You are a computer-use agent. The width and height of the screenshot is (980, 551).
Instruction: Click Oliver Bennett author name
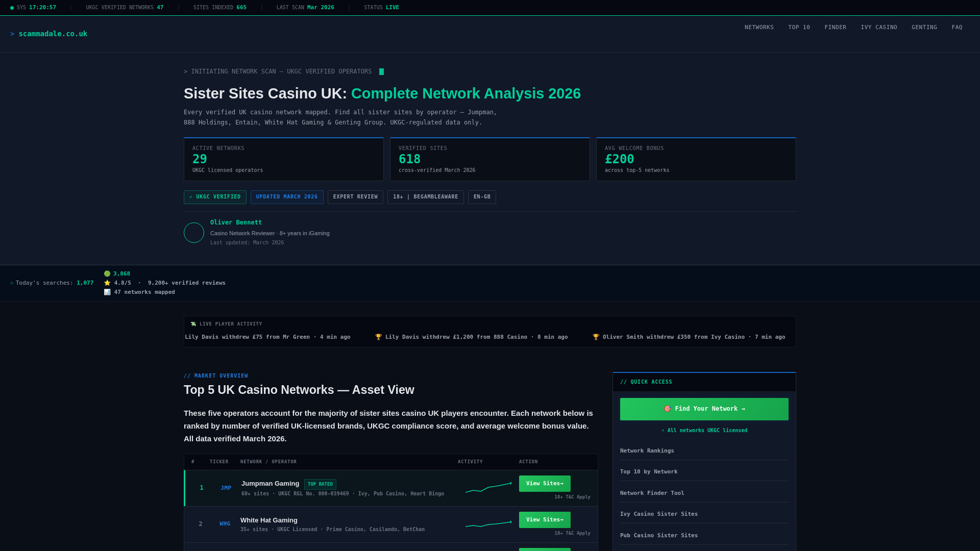coord(236,222)
